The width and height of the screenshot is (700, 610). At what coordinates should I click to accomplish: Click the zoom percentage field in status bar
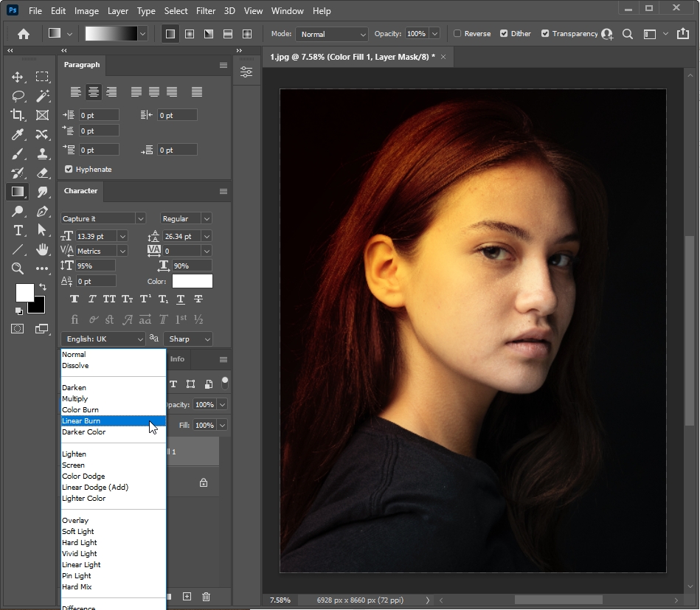pyautogui.click(x=280, y=600)
